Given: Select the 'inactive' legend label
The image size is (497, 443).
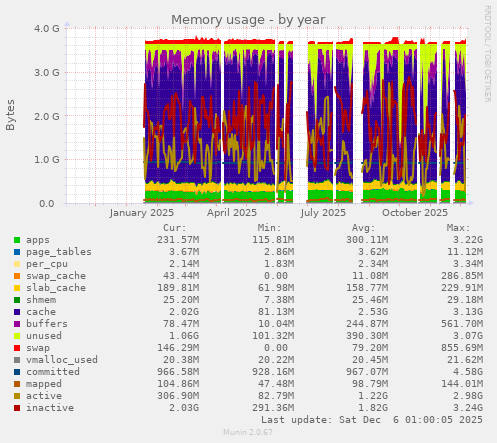Looking at the screenshot, I should [50, 408].
